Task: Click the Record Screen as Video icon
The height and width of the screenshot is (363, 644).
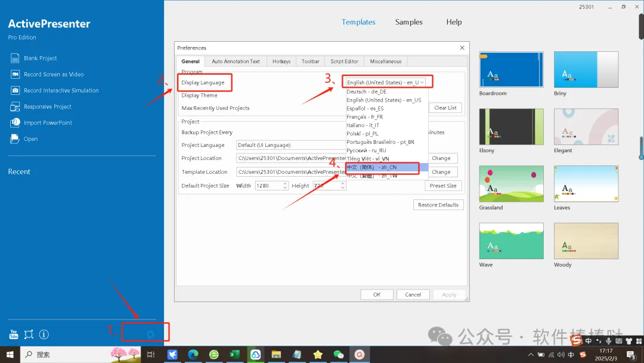Action: click(15, 74)
